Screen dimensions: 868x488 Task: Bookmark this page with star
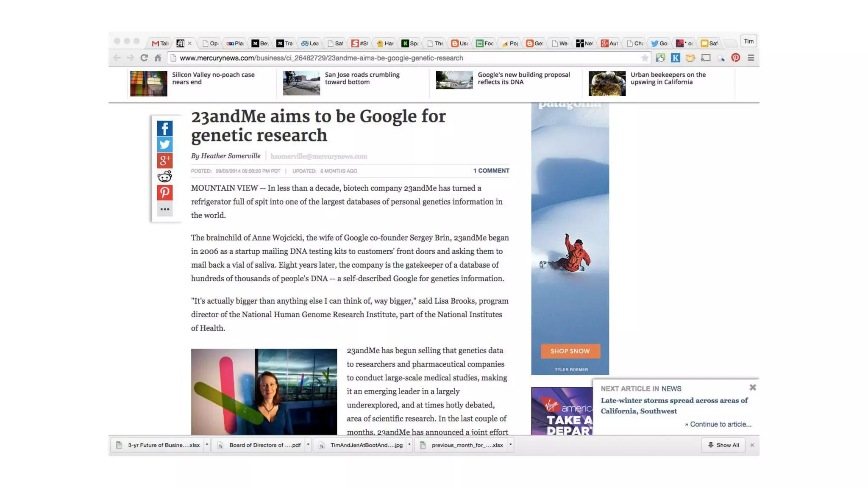click(644, 58)
